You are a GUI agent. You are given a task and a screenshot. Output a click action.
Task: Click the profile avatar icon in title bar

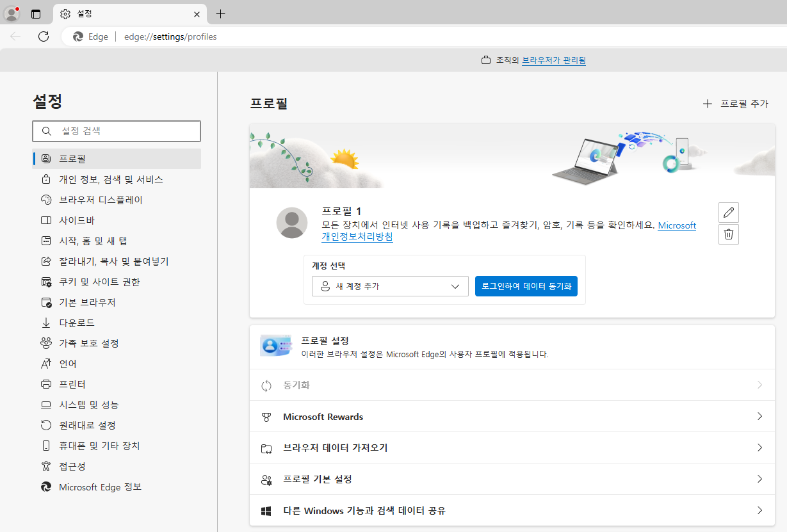coord(12,13)
